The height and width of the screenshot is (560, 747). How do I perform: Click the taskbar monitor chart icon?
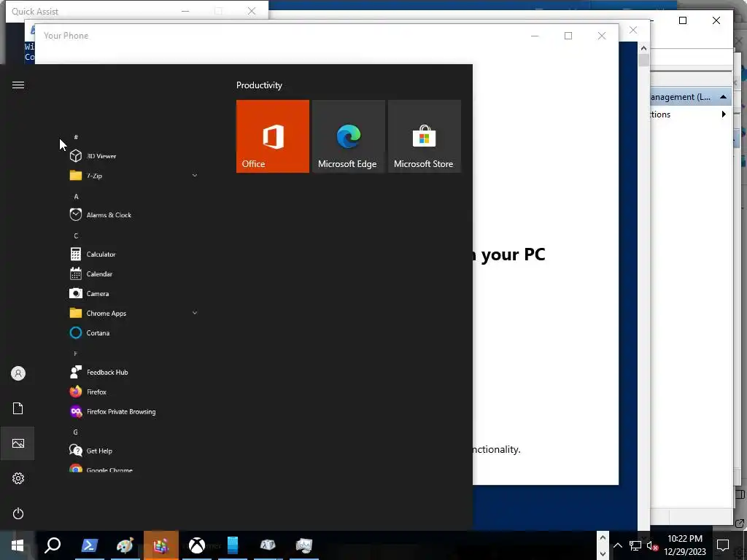(303, 545)
